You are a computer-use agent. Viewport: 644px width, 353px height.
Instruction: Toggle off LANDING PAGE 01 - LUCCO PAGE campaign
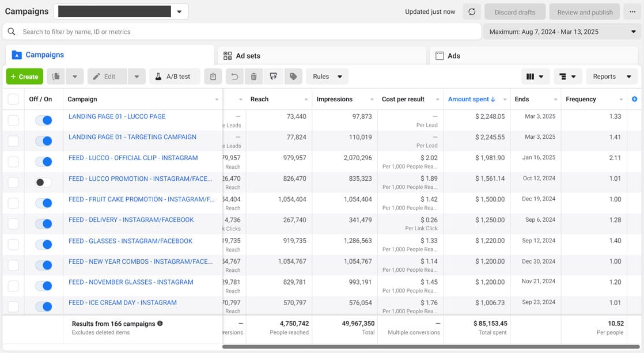tap(44, 120)
